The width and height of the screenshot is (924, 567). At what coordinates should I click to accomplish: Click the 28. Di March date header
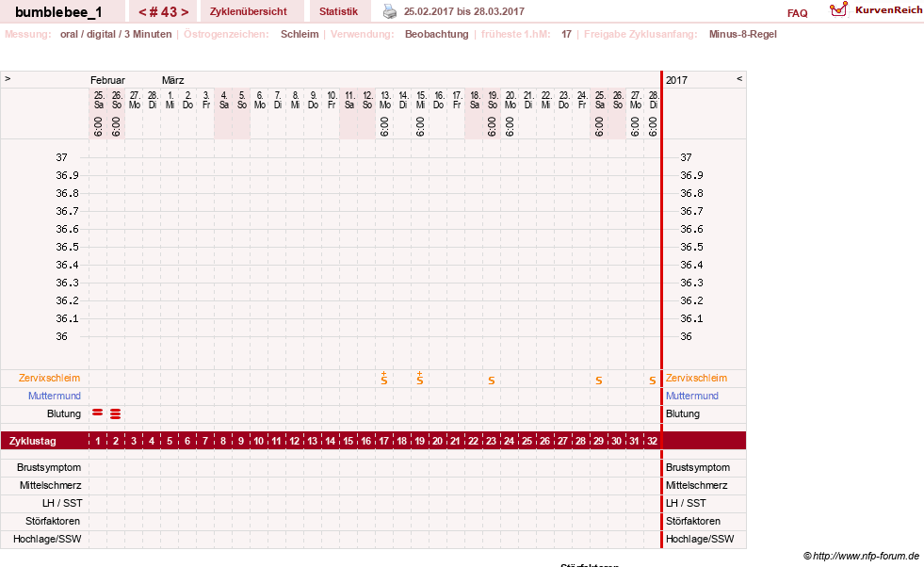tap(653, 100)
